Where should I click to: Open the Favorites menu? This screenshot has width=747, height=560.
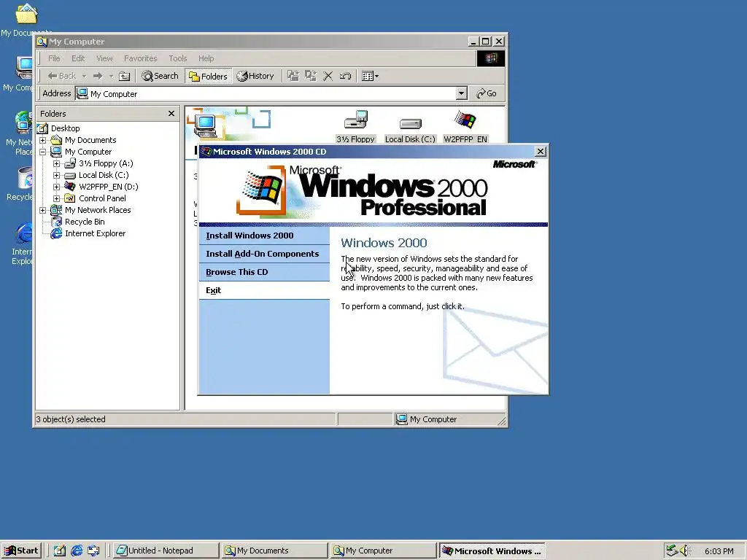(141, 58)
